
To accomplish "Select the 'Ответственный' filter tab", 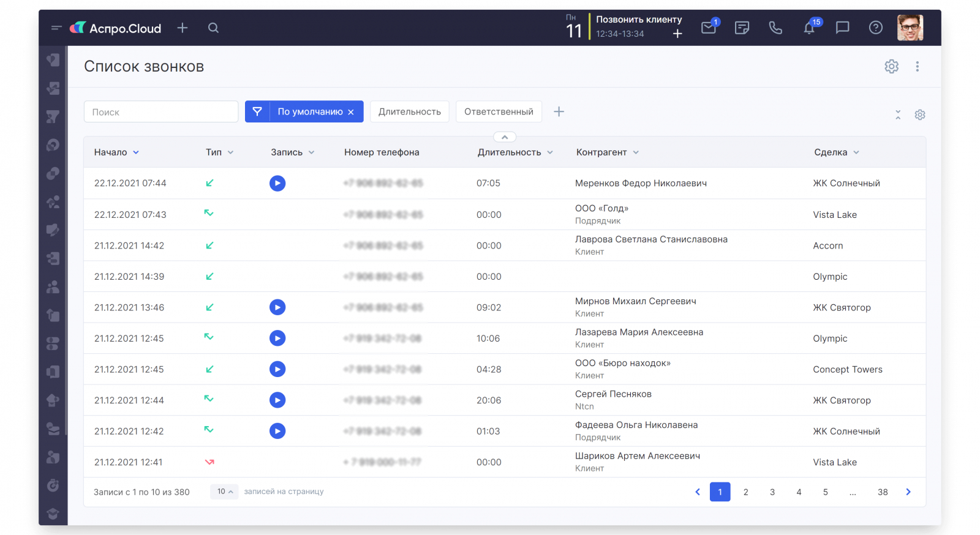I will click(x=499, y=111).
